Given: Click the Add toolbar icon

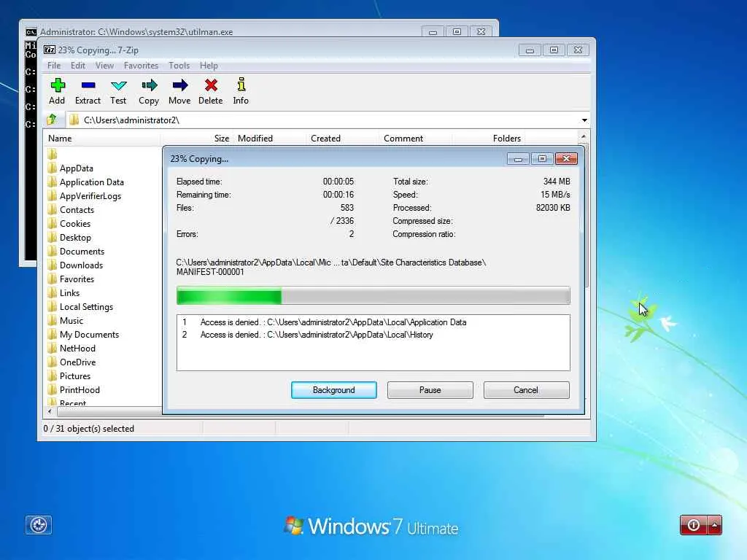Looking at the screenshot, I should [x=57, y=91].
